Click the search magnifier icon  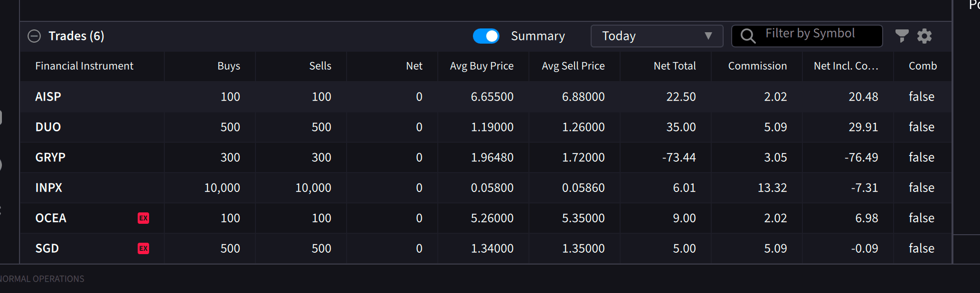pyautogui.click(x=748, y=36)
